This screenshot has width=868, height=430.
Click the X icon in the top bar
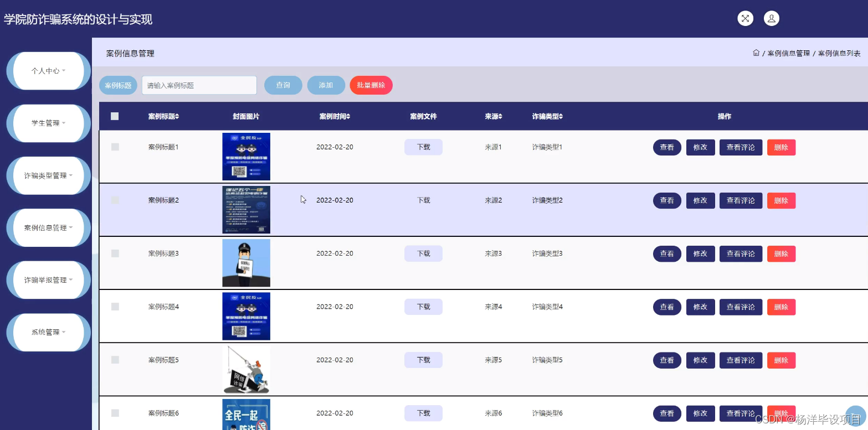pyautogui.click(x=745, y=18)
